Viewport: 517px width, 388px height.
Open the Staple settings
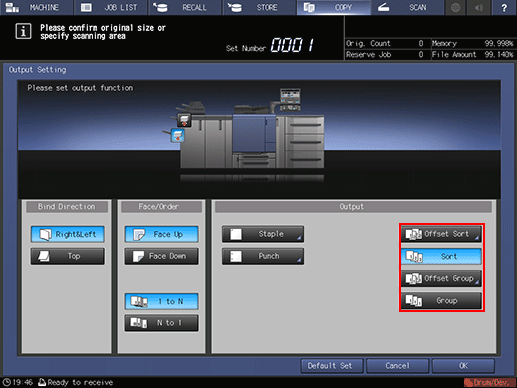pyautogui.click(x=263, y=234)
